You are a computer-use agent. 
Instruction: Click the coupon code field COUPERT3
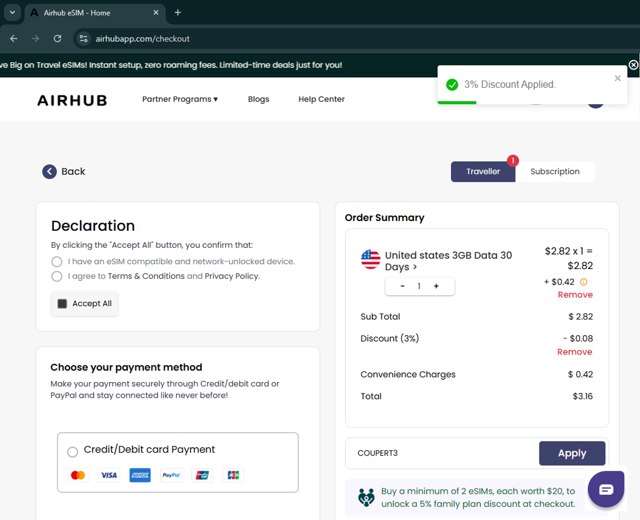coord(442,453)
